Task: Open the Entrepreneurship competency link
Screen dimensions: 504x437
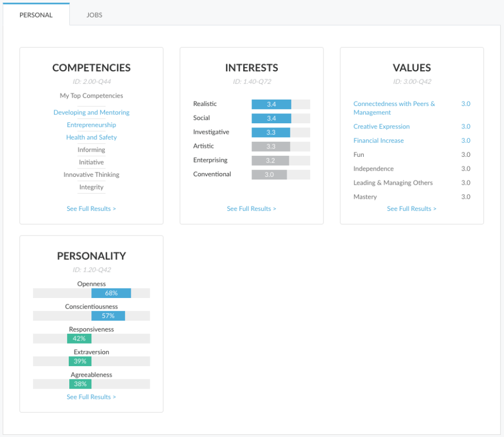Action: click(91, 125)
